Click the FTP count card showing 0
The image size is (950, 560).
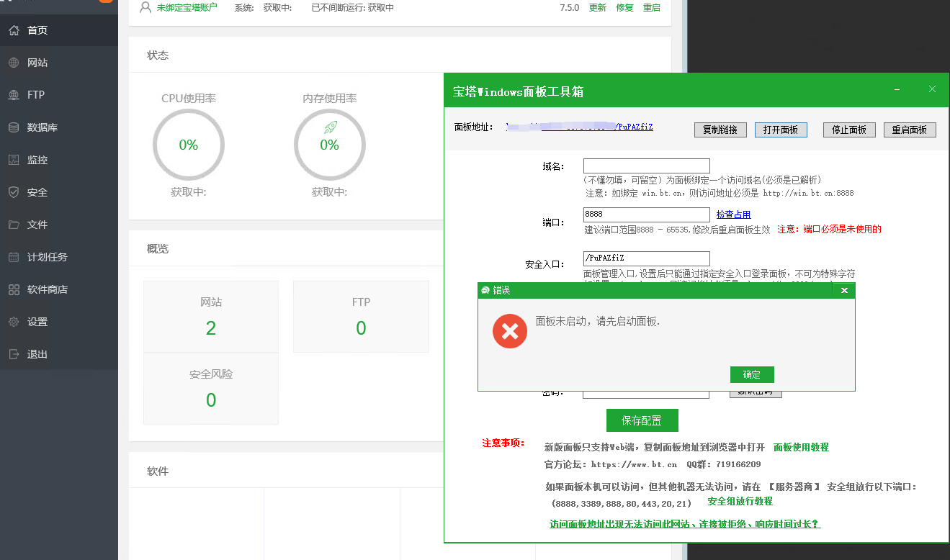(x=361, y=317)
